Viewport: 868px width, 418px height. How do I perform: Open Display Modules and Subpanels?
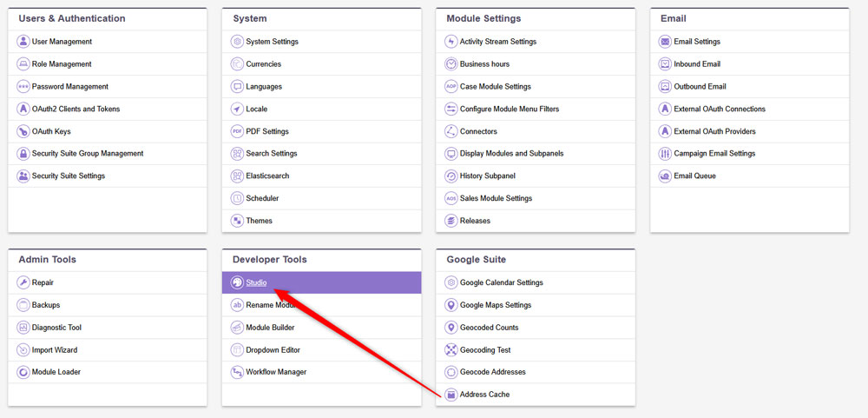(512, 154)
